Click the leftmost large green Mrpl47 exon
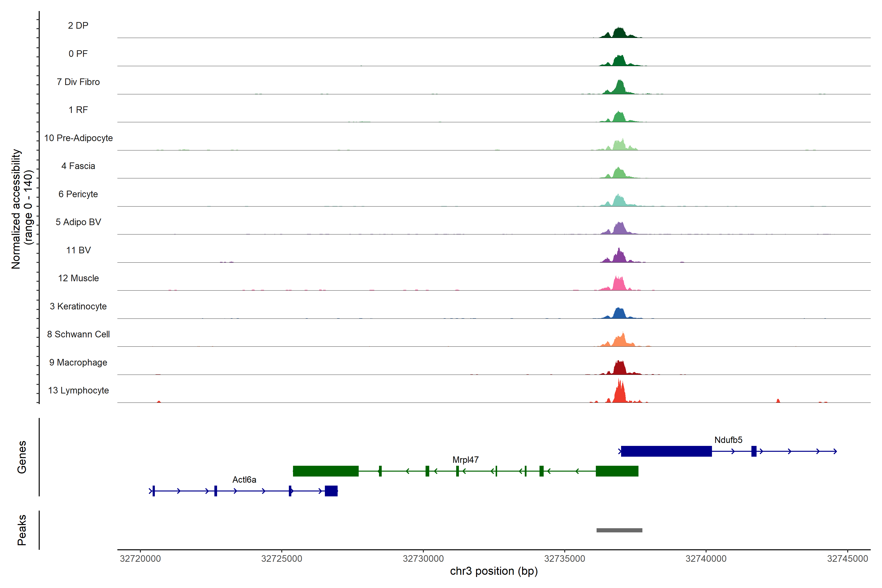882x588 pixels. (x=326, y=471)
